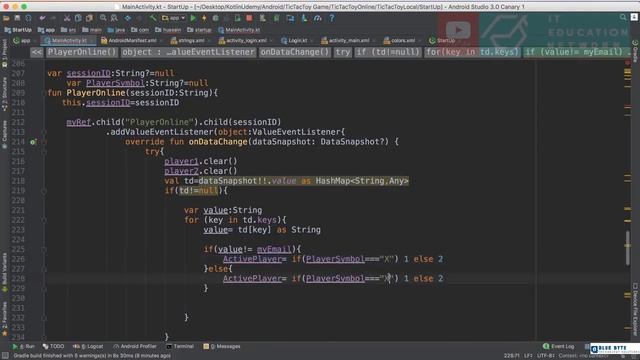Open Find using magnifier icon

103,18
